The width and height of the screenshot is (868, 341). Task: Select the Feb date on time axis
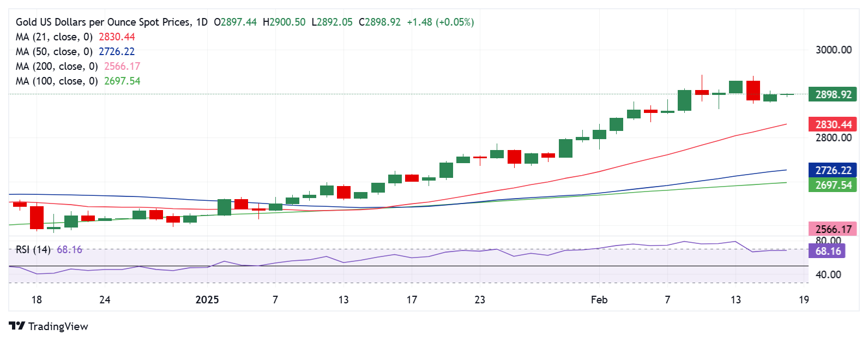tap(599, 300)
